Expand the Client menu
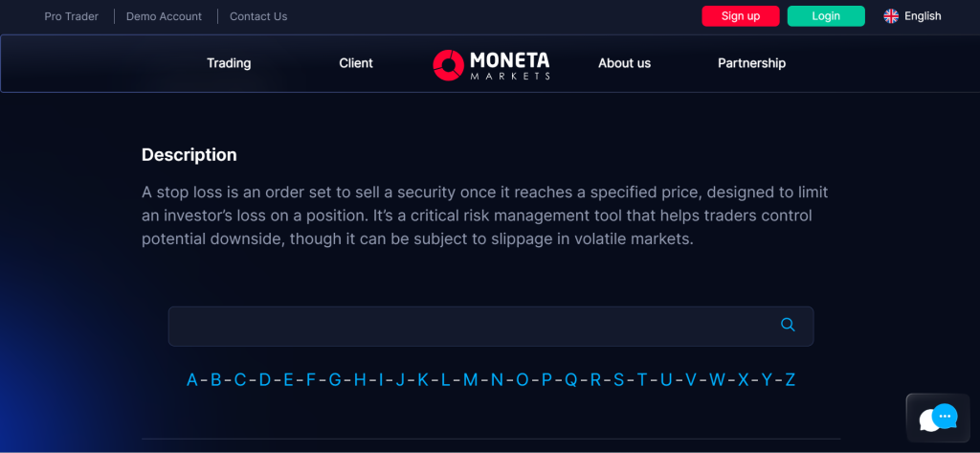The width and height of the screenshot is (980, 453). [356, 63]
